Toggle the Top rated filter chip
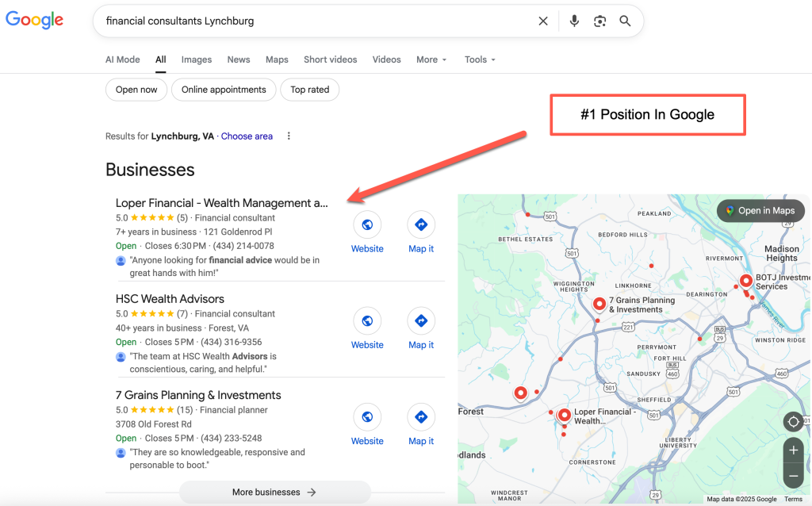 coord(310,90)
